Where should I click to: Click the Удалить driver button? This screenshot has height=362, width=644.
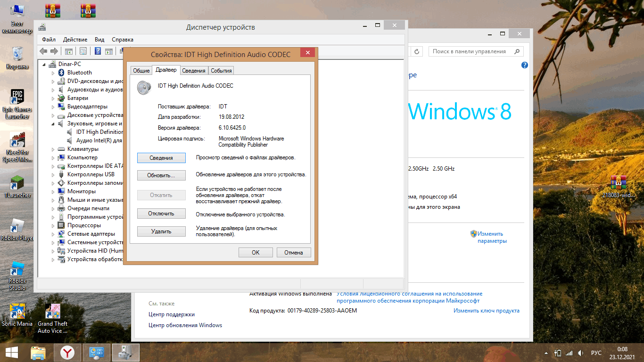pos(161,231)
